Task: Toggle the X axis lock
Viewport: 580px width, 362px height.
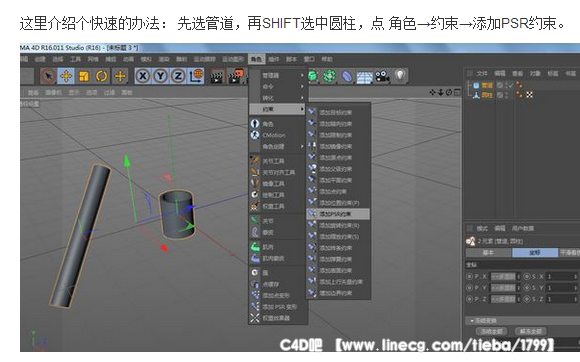Action: coord(143,76)
